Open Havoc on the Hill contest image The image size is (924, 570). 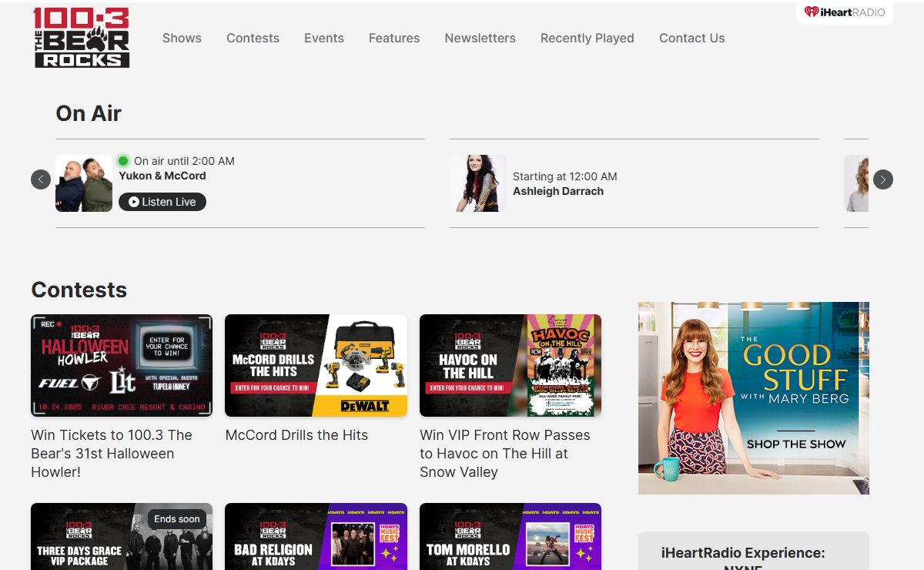click(511, 365)
